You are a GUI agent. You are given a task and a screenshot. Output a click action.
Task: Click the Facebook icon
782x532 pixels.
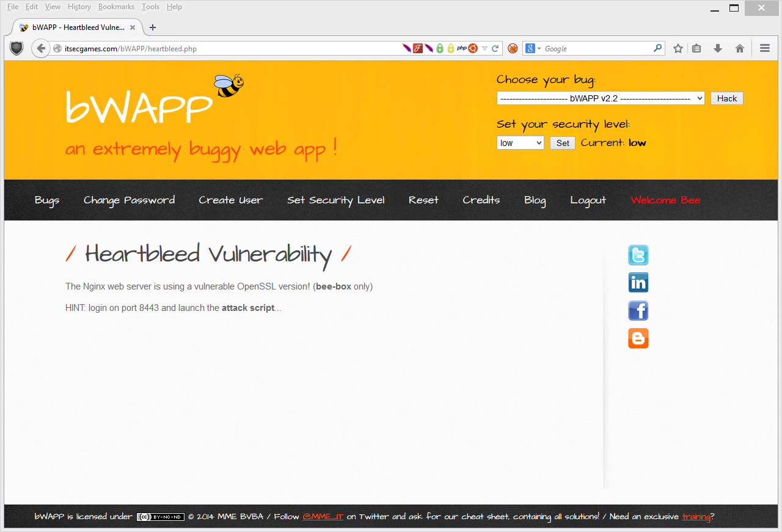pos(638,311)
